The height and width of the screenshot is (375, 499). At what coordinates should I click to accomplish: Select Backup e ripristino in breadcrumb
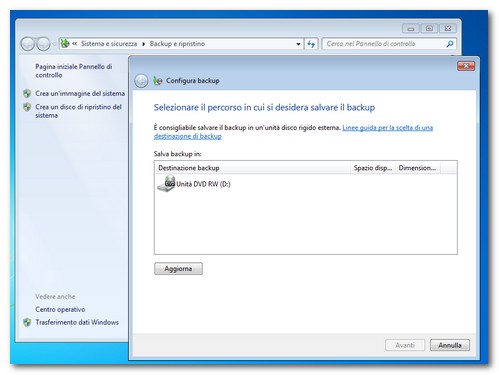point(177,44)
